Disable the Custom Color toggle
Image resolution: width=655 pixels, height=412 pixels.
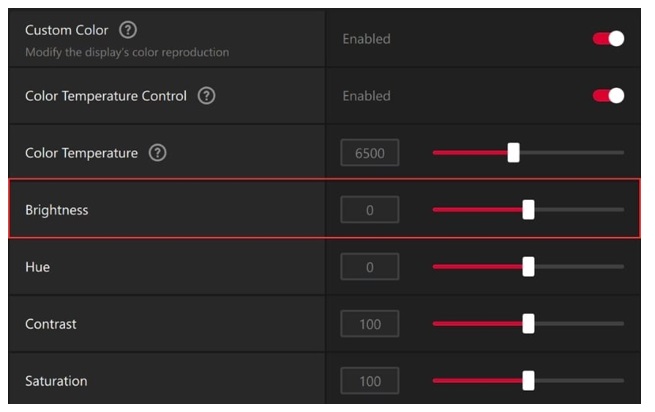608,38
